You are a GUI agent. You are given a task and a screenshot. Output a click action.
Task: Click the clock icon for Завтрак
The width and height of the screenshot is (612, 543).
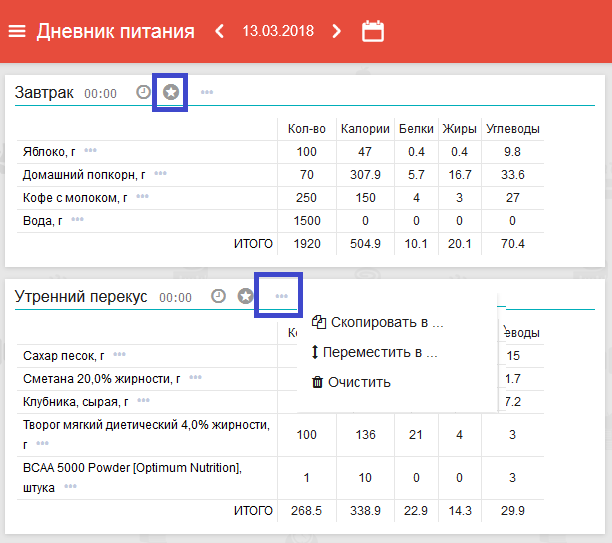pyautogui.click(x=143, y=92)
